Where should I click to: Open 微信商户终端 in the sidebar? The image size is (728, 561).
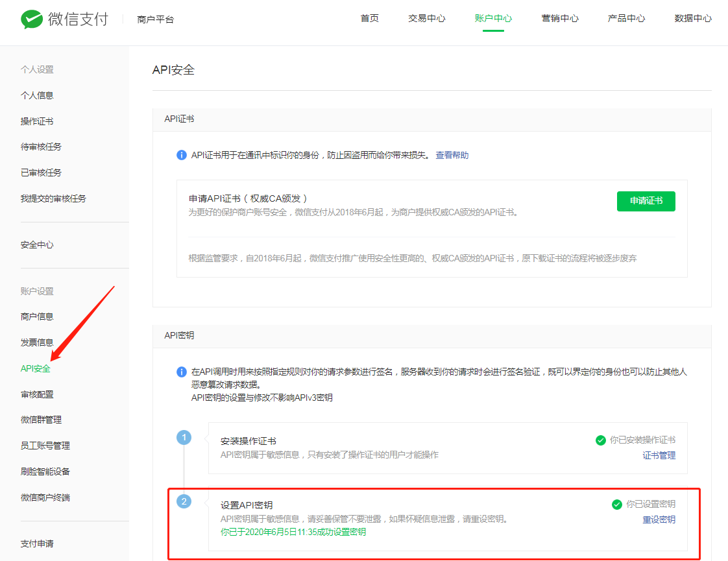(45, 497)
